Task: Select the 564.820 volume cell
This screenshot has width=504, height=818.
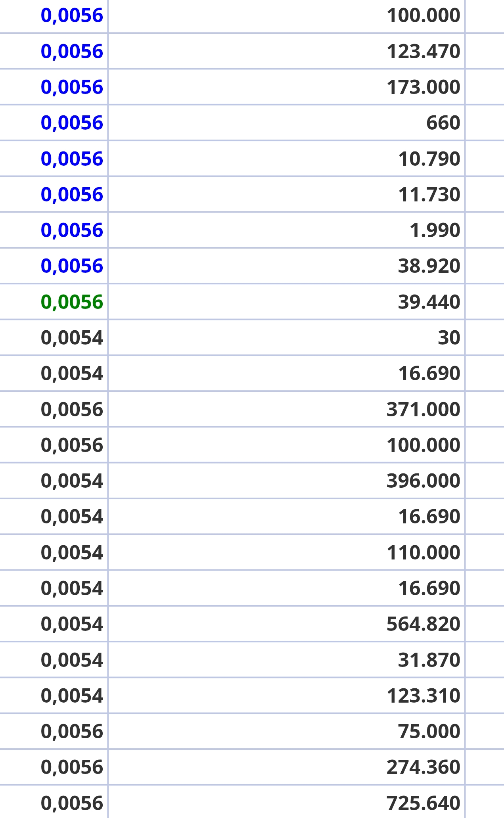Action: click(x=423, y=624)
